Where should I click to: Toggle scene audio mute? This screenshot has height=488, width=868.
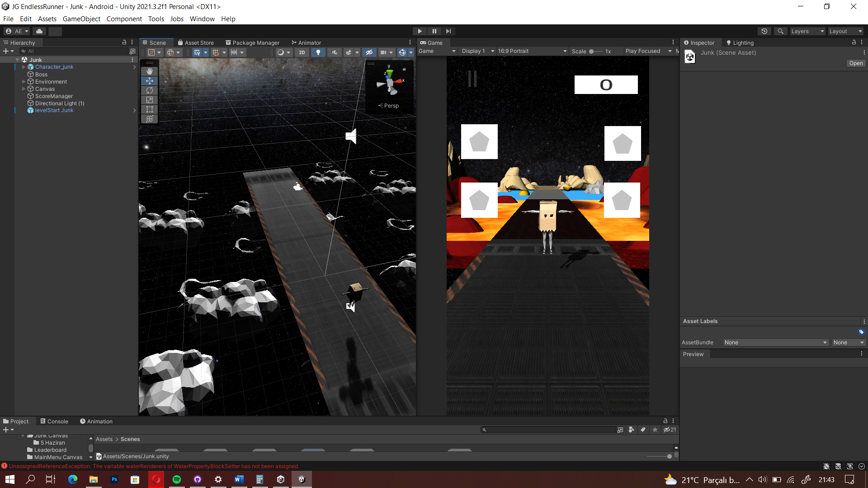(x=335, y=52)
